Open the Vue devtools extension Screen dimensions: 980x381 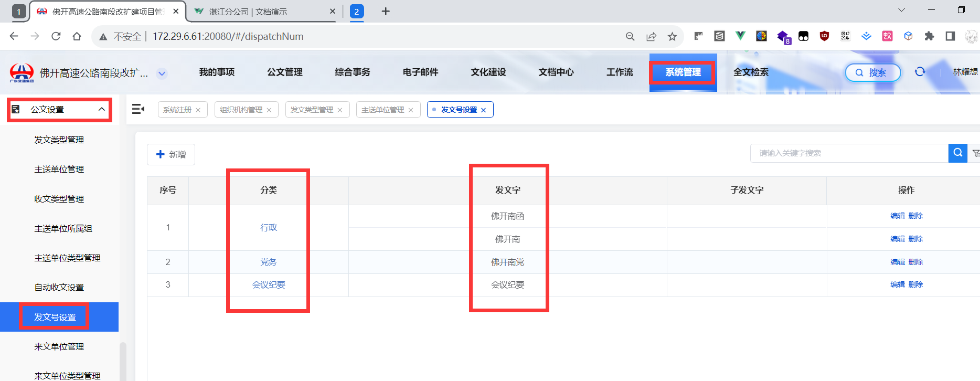(740, 36)
